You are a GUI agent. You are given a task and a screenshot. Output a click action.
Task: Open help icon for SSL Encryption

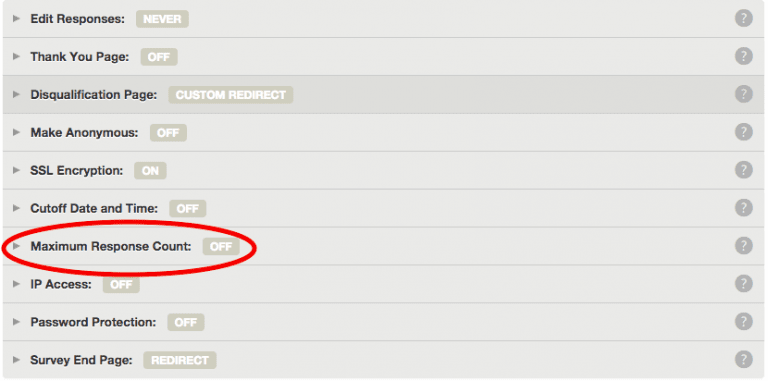(744, 170)
